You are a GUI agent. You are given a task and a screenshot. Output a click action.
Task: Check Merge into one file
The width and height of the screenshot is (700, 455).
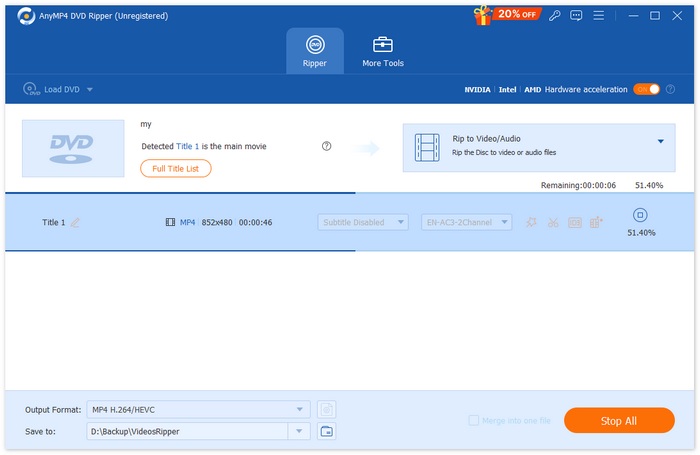coord(474,421)
